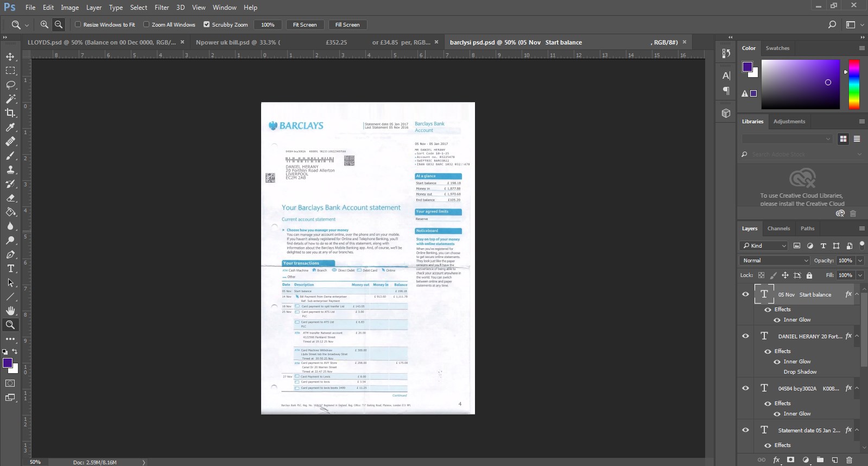The width and height of the screenshot is (868, 466).
Task: Switch to the Paths tab
Action: (x=807, y=229)
